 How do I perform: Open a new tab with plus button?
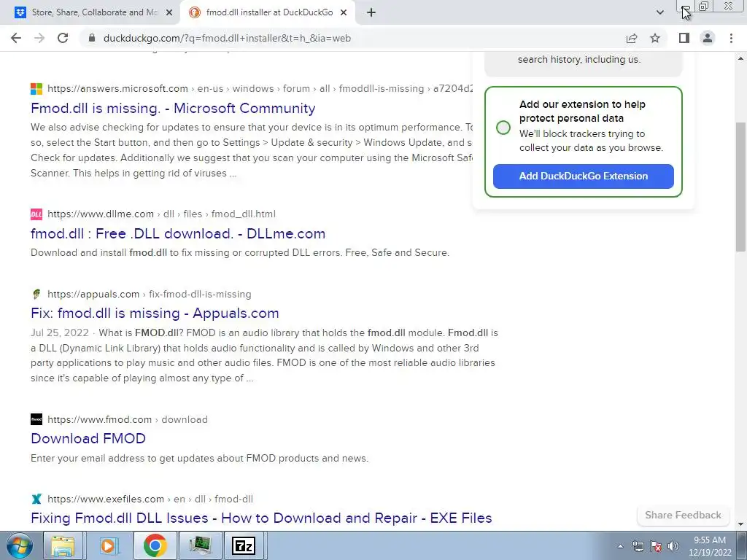[x=371, y=13]
